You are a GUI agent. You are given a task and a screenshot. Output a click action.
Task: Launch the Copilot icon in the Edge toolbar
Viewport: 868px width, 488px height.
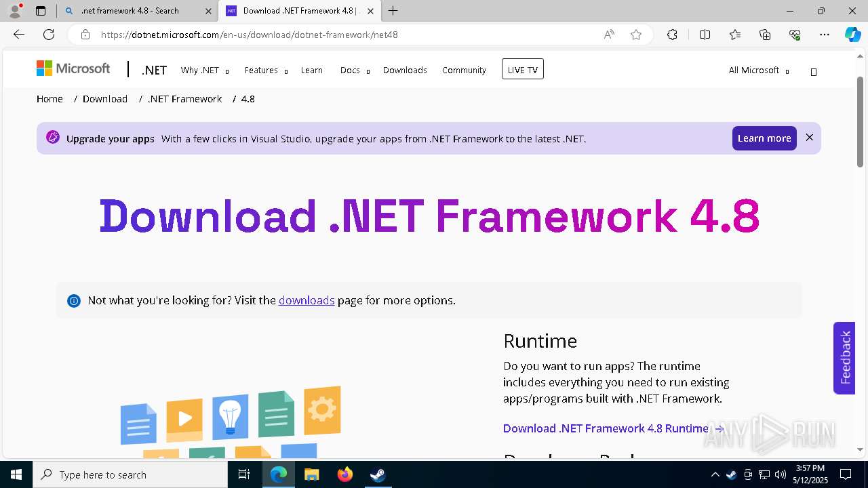(x=852, y=35)
